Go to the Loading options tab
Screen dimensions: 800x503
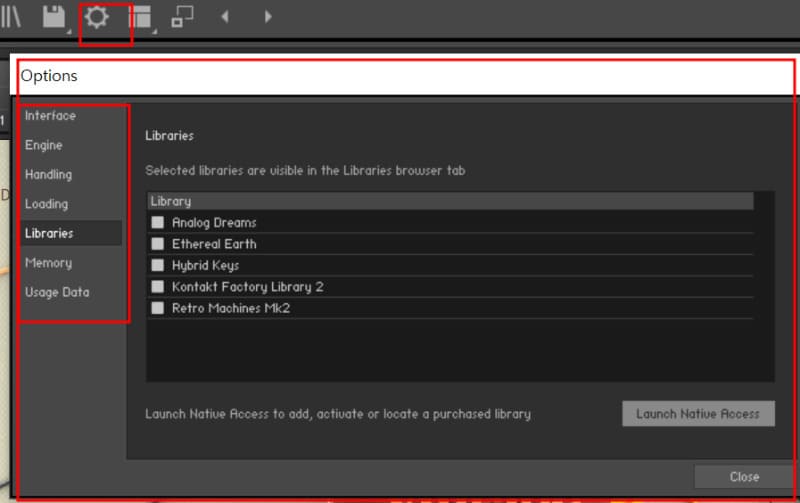point(46,204)
